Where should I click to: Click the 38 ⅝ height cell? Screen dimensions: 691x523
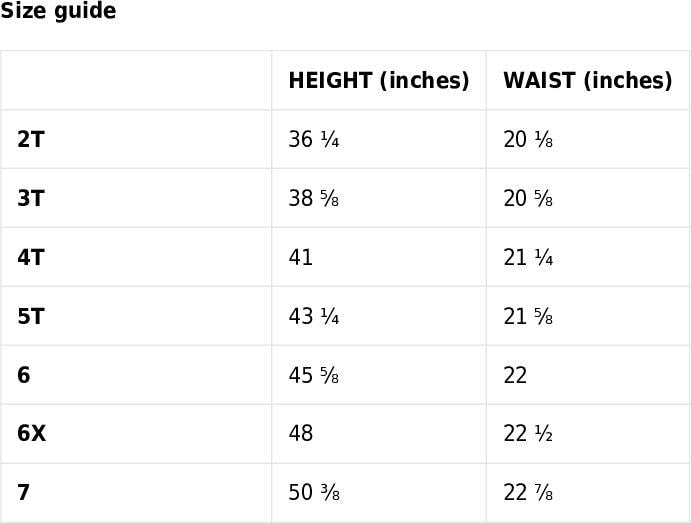click(314, 199)
